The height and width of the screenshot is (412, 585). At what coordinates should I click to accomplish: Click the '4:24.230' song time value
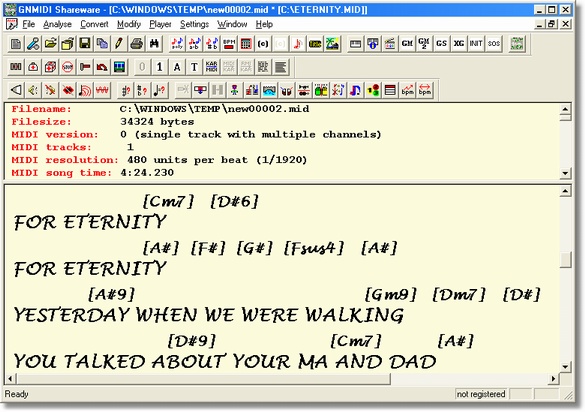147,172
